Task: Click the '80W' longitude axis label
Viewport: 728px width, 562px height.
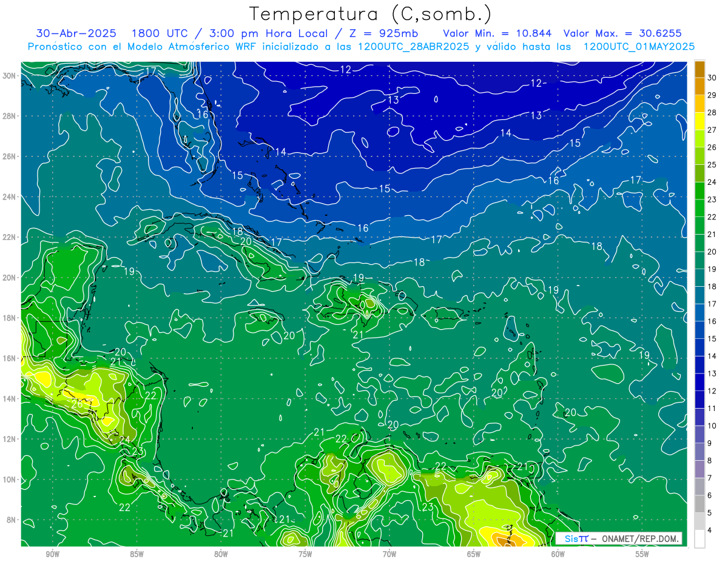Action: click(x=221, y=554)
